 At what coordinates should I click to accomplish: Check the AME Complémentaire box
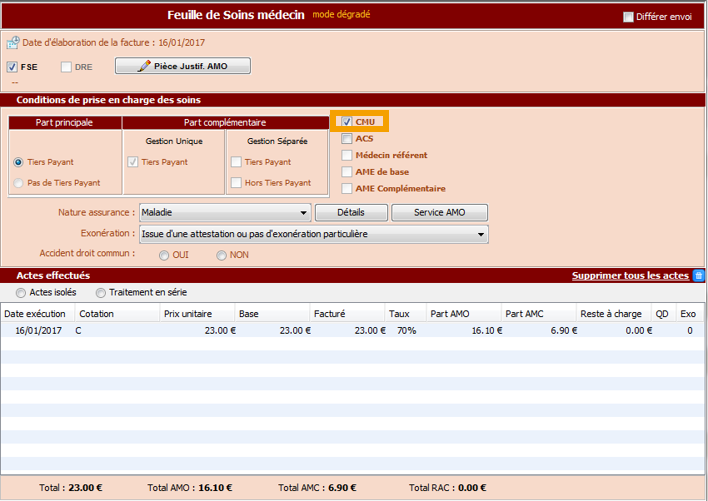[x=346, y=188]
